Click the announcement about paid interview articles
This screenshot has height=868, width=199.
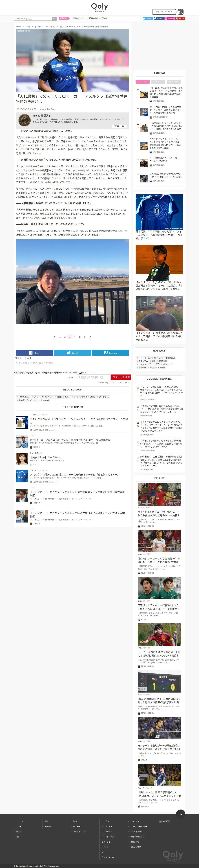(89, 18)
